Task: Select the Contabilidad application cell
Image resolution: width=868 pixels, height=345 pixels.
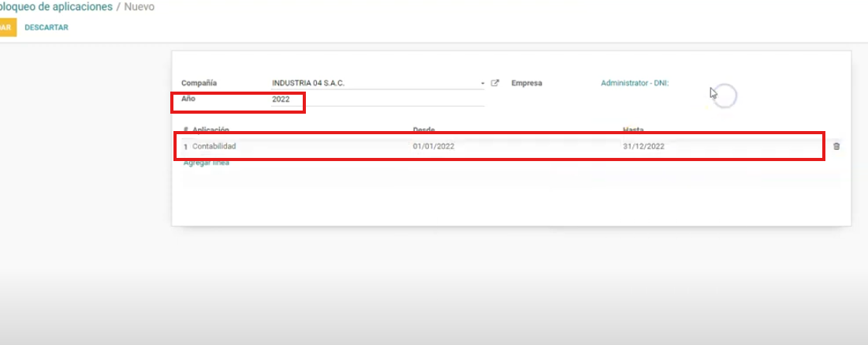Action: tap(214, 146)
